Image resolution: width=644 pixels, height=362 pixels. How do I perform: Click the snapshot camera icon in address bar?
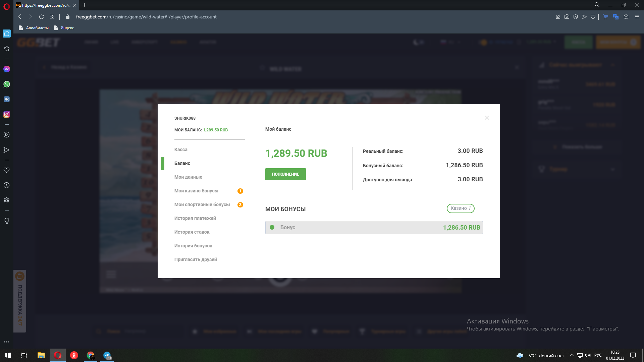[567, 17]
